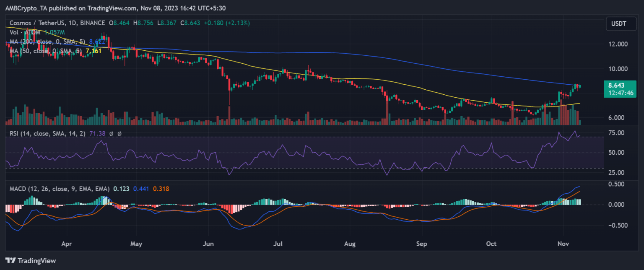Select the MA 200 indicator legend
Image resolution: width=644 pixels, height=270 pixels.
click(x=46, y=42)
